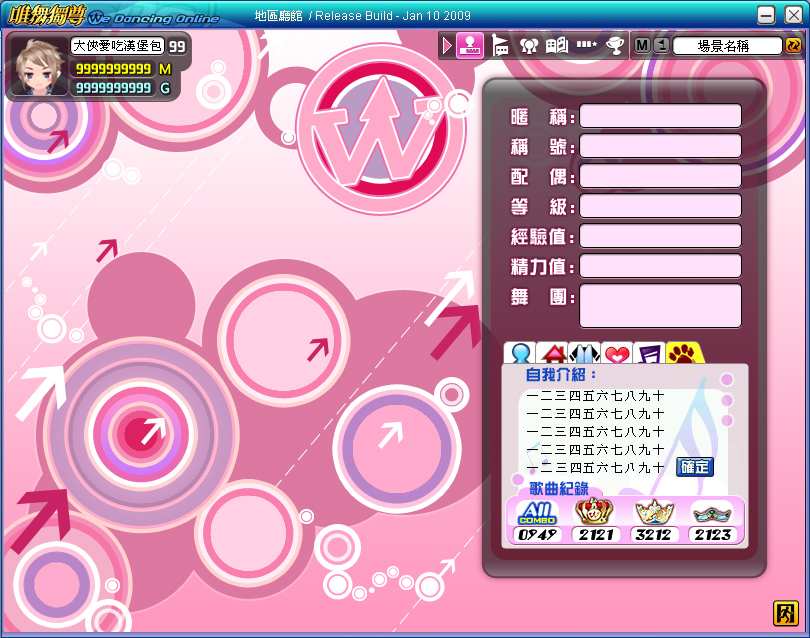810x638 pixels.
Task: Switch to the yellow paw print tab
Action: [x=682, y=353]
